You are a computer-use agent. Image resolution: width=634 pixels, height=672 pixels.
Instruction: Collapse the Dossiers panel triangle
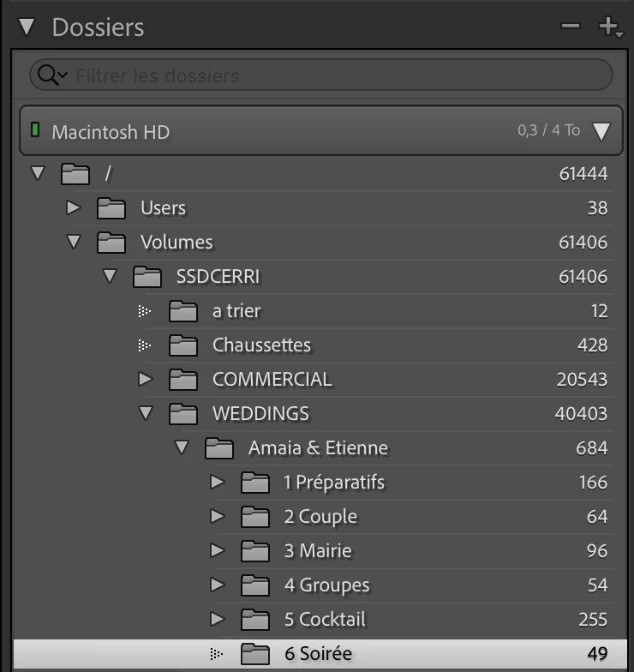coord(27,27)
